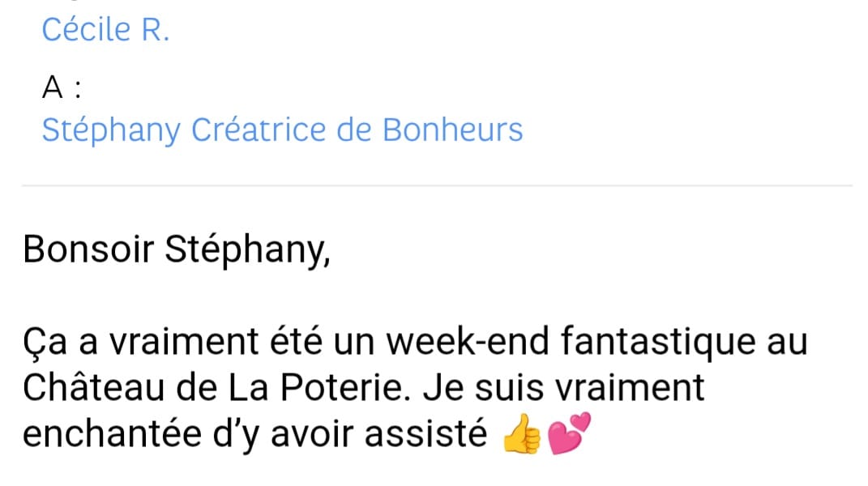The image size is (868, 486).
Task: Click the word "Château" in body
Action: [x=95, y=389]
